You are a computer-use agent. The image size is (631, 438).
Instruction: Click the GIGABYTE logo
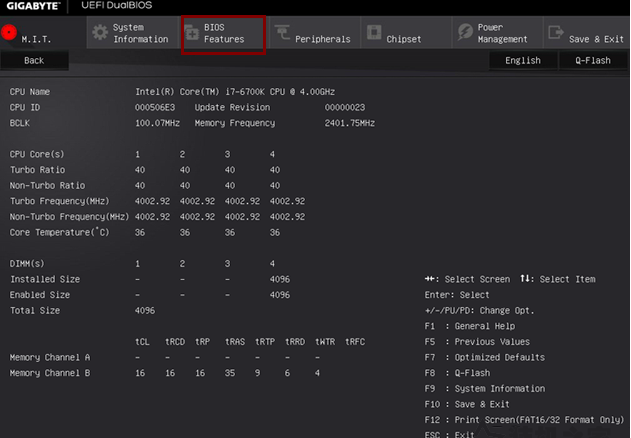click(32, 6)
